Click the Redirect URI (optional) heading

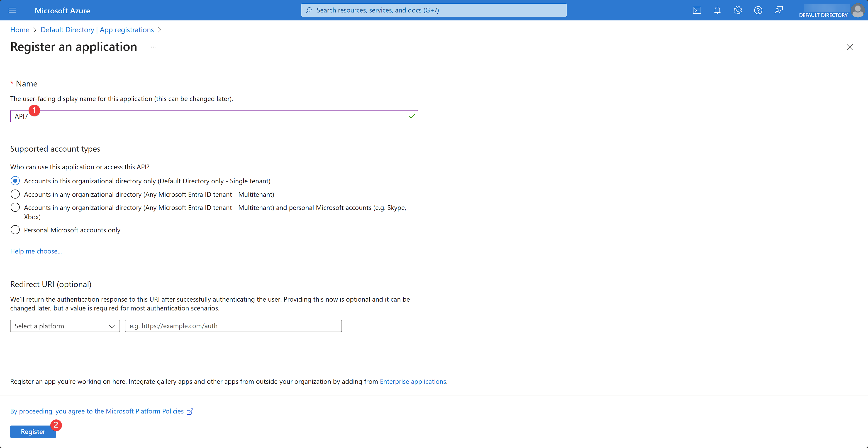[x=51, y=284]
